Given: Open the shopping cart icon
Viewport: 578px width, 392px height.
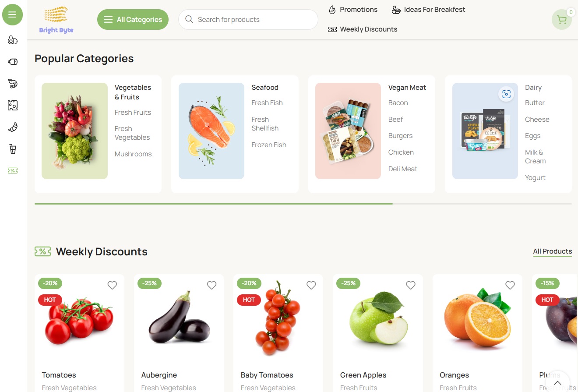Looking at the screenshot, I should (x=562, y=19).
